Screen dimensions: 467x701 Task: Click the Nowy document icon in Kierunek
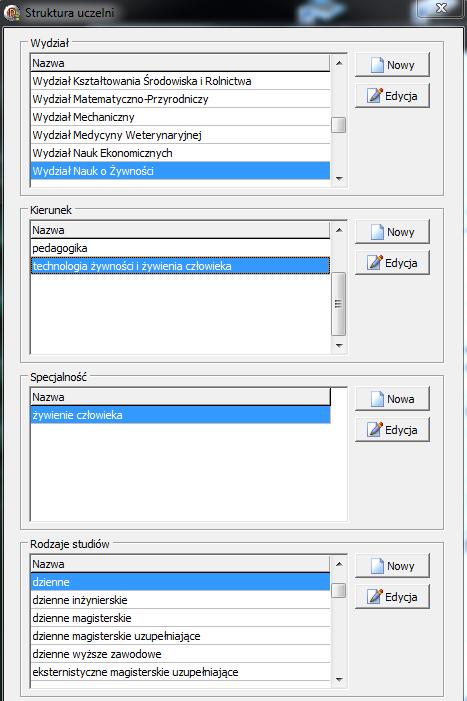[377, 232]
